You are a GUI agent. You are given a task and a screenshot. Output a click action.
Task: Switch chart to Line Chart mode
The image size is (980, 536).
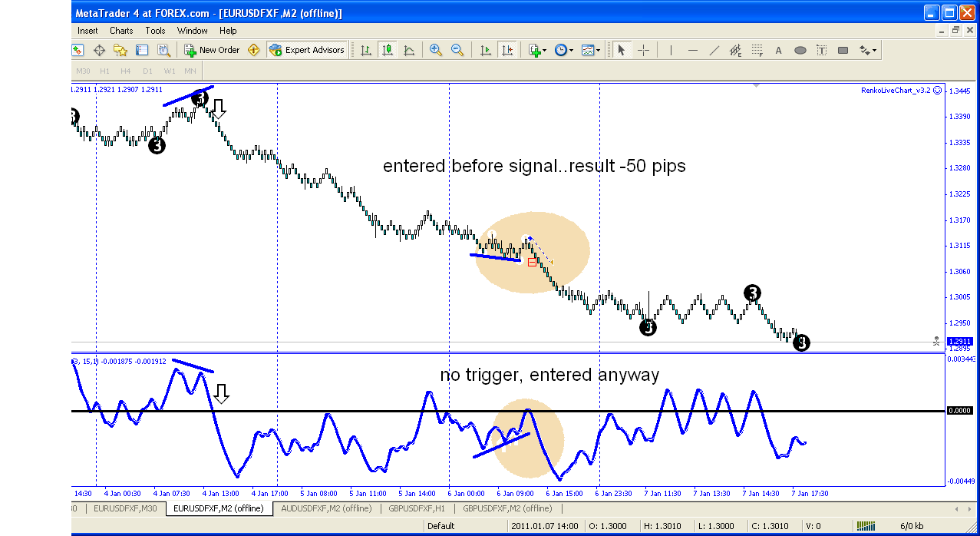[x=409, y=50]
